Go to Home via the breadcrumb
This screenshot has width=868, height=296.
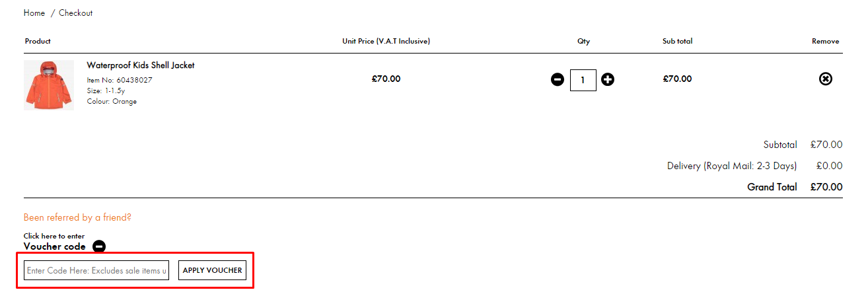(x=34, y=13)
